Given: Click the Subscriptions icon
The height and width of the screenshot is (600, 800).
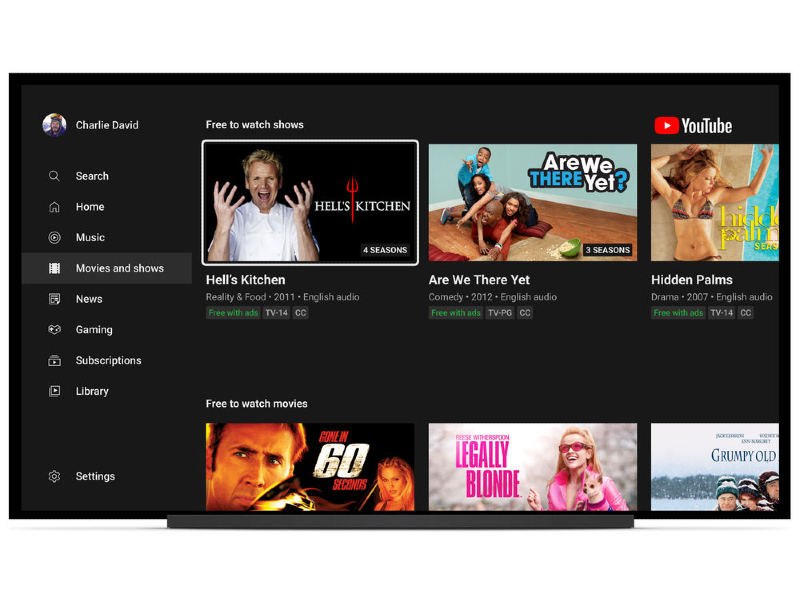Looking at the screenshot, I should [54, 361].
